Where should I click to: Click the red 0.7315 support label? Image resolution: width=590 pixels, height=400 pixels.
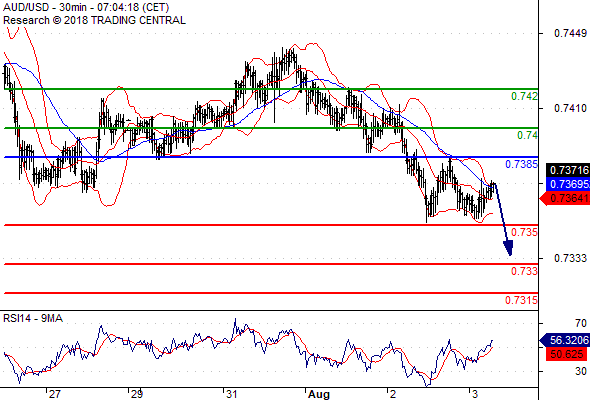(x=521, y=300)
